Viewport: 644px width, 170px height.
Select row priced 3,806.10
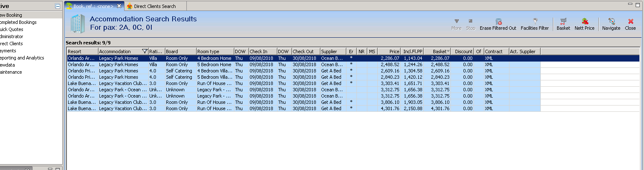coord(304,102)
